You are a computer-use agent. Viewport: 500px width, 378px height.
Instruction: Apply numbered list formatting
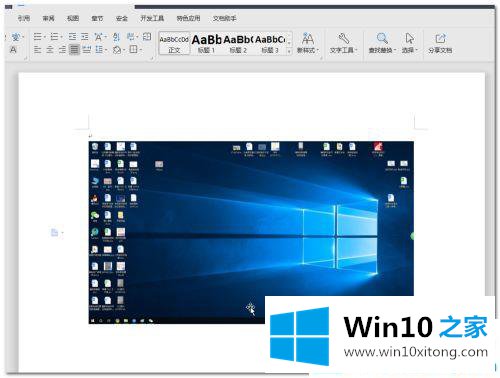pyautogui.click(x=54, y=37)
